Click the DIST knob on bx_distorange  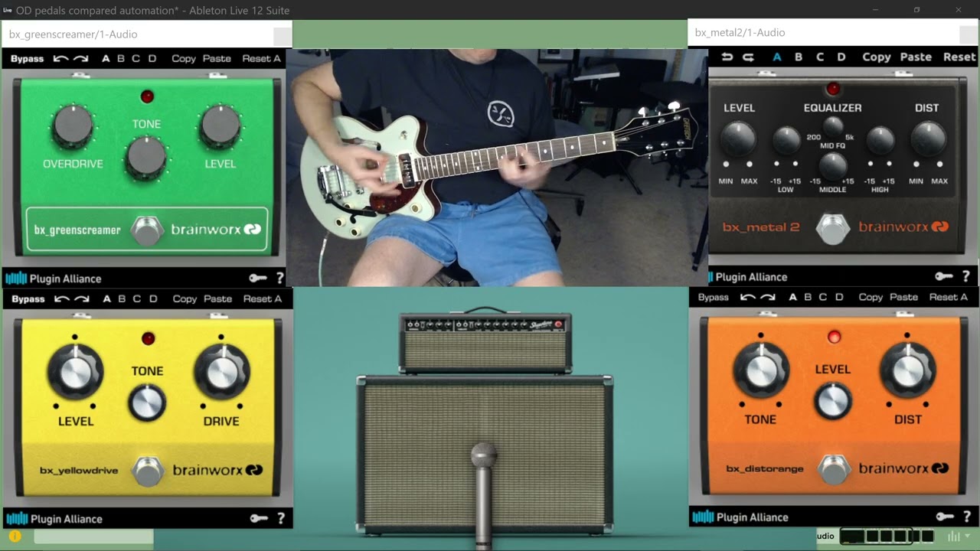tap(907, 370)
